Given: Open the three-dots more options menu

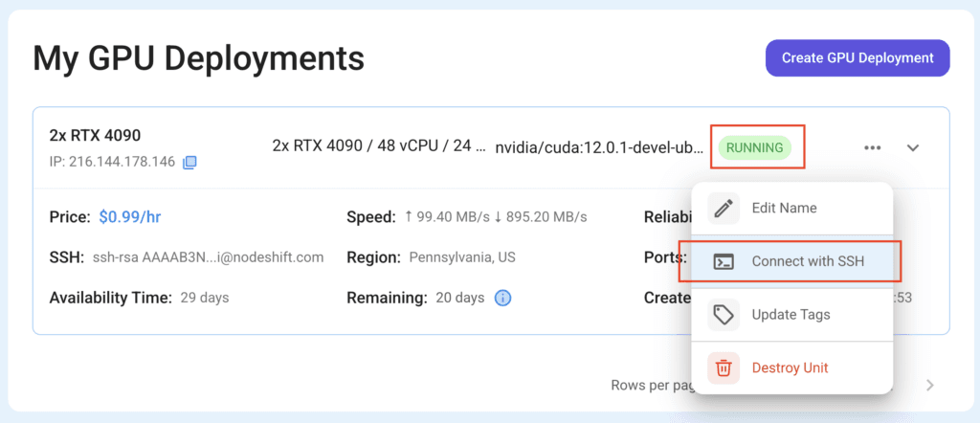Looking at the screenshot, I should 873,148.
